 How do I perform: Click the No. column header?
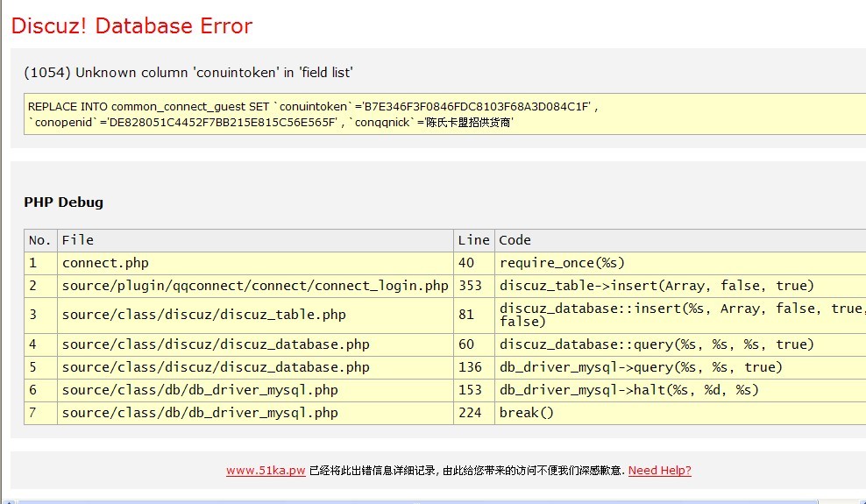(40, 240)
